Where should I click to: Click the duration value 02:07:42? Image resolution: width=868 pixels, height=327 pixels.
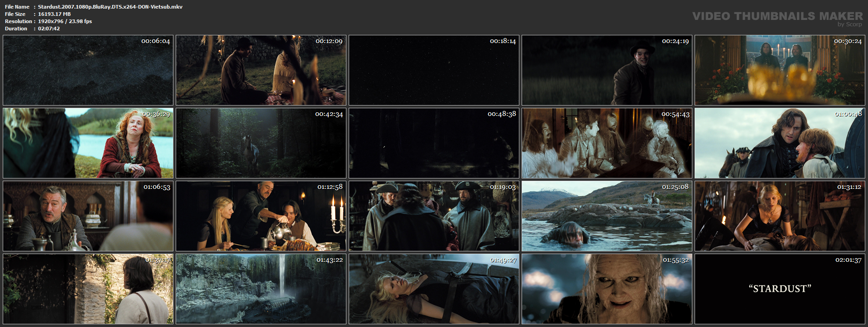tap(49, 29)
